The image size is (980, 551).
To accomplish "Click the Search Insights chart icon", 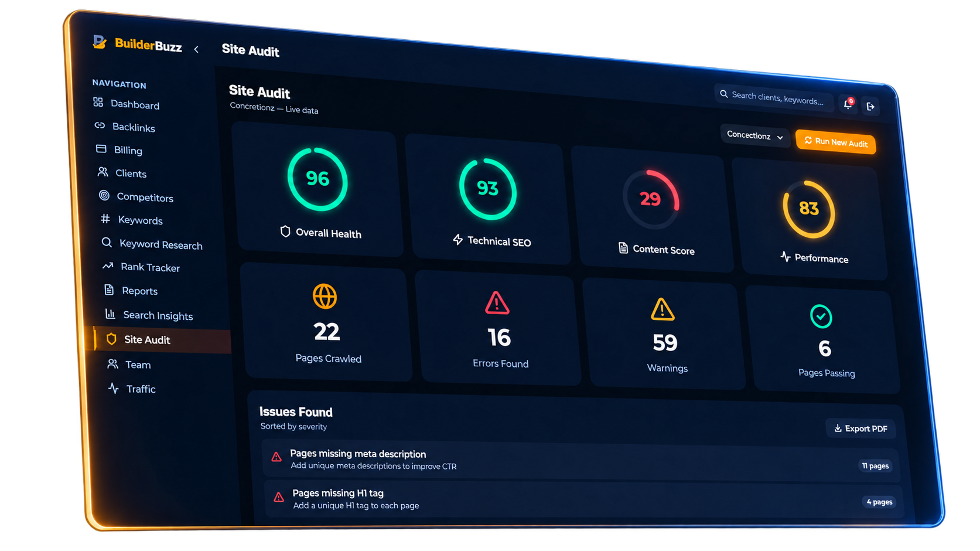I will [110, 314].
